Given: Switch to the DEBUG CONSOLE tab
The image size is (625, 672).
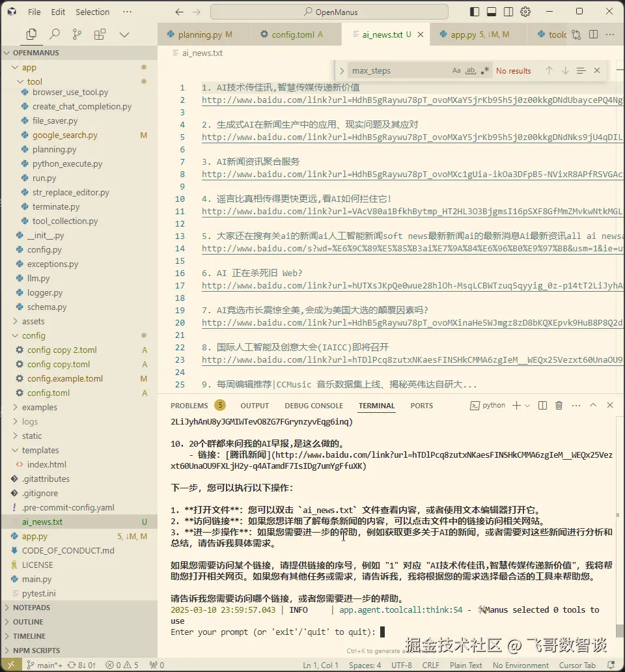Looking at the screenshot, I should point(314,406).
